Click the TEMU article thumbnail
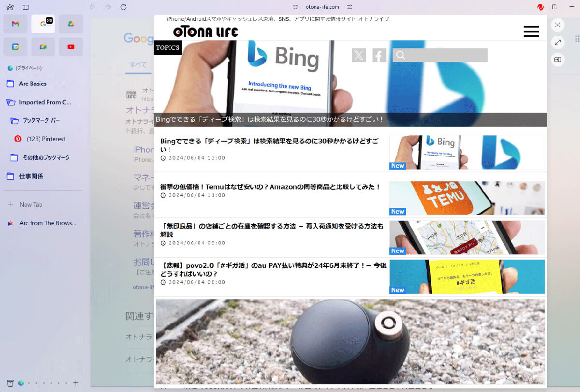Viewport: 580px width, 392px height. (467, 198)
